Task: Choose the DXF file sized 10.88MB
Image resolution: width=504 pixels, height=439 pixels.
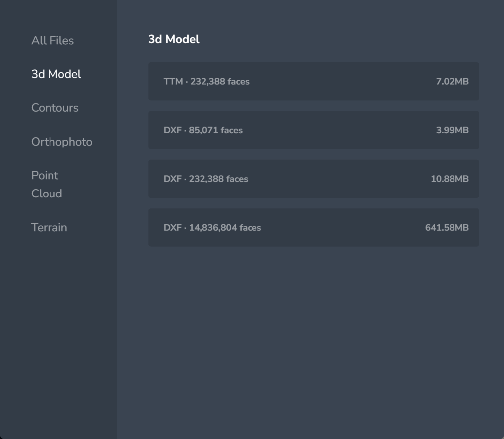Action: pos(313,179)
